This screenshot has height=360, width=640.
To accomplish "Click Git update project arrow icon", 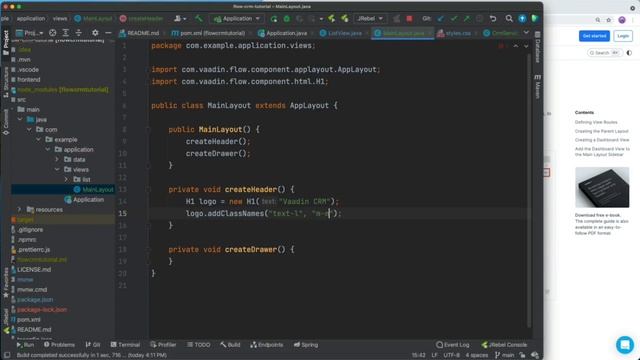I will pos(440,18).
